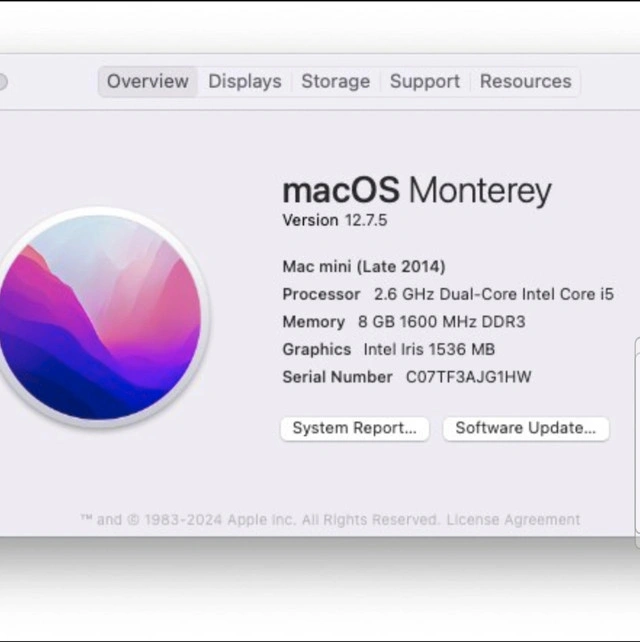
Task: Go to the Support tab
Action: click(424, 82)
